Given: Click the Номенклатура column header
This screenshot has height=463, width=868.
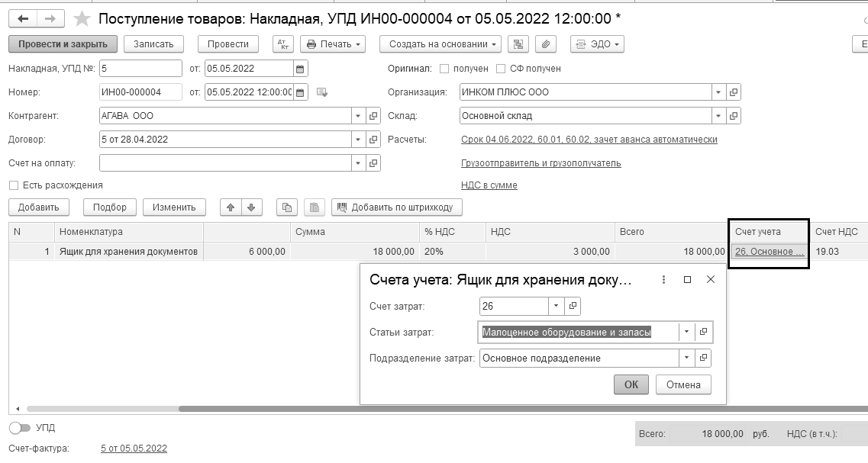Looking at the screenshot, I should pos(128,232).
